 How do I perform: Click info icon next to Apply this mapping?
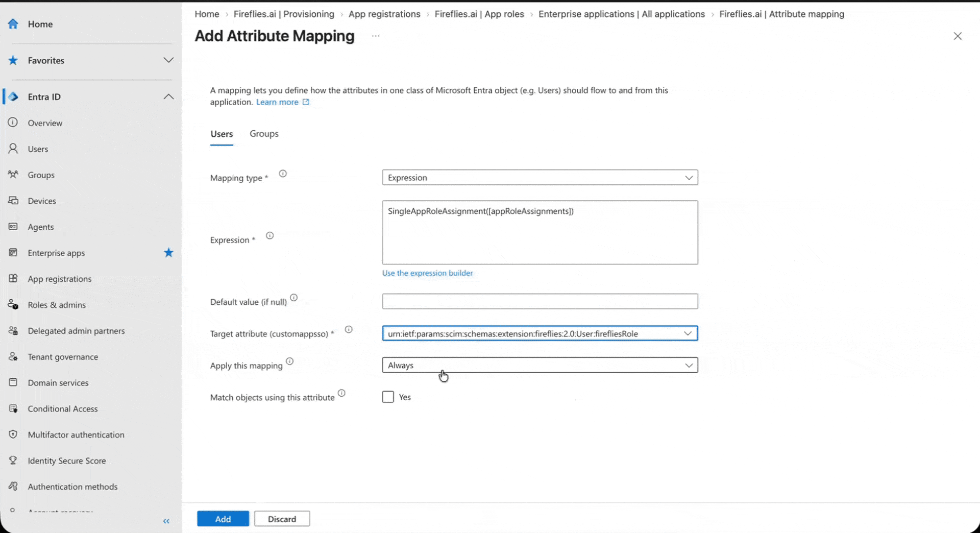[x=289, y=361]
